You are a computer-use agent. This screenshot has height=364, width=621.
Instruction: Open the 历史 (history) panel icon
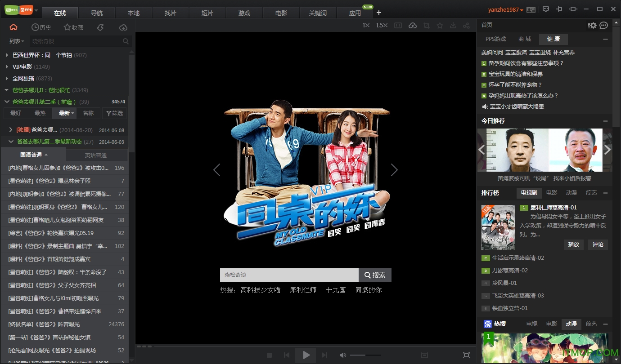41,27
